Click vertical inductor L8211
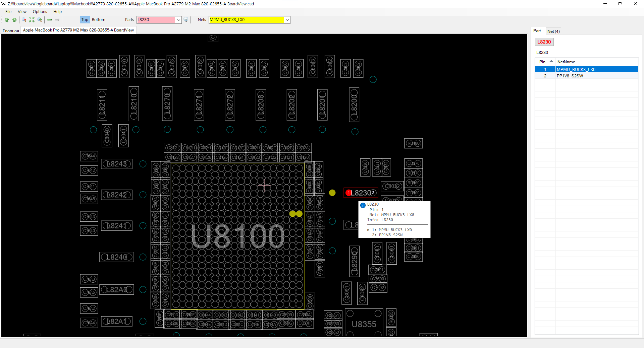644x348 pixels. 102,105
